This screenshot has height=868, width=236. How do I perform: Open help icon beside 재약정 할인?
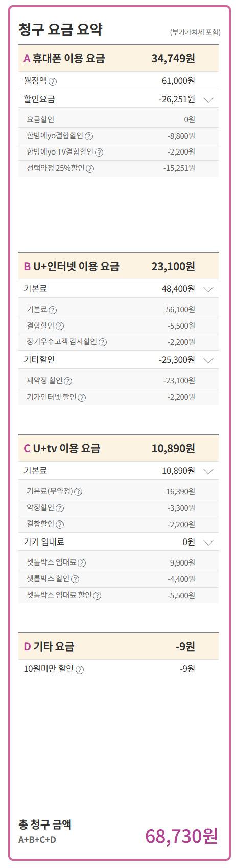click(x=68, y=381)
